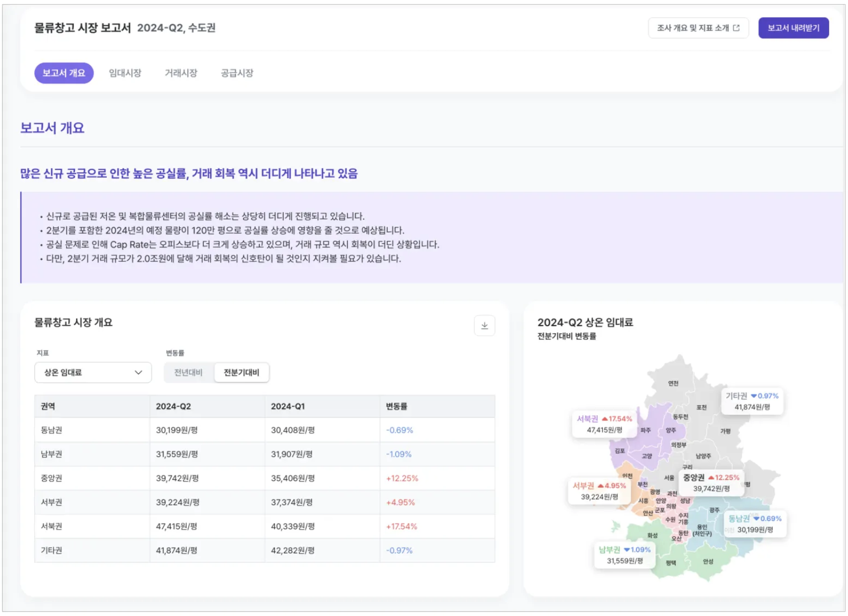
Task: Switch to the 거래시장 tab
Action: [181, 73]
